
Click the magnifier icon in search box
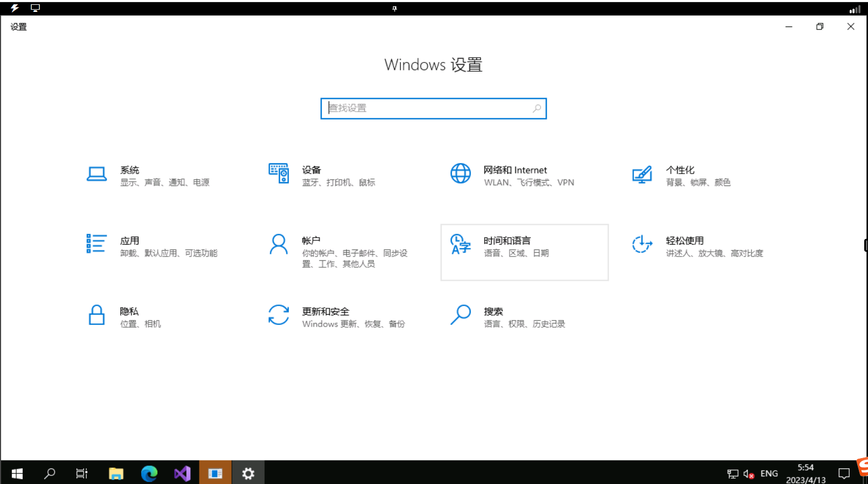[x=536, y=108]
